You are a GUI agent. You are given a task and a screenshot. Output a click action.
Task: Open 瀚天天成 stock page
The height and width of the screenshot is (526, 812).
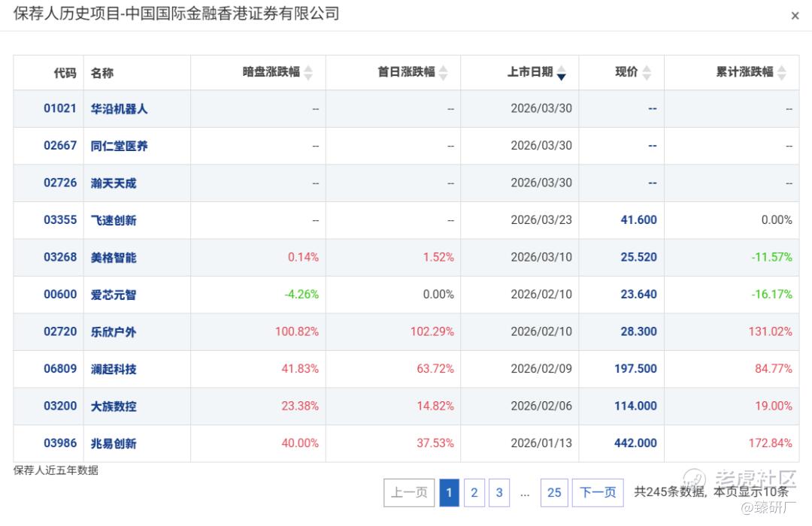click(114, 183)
